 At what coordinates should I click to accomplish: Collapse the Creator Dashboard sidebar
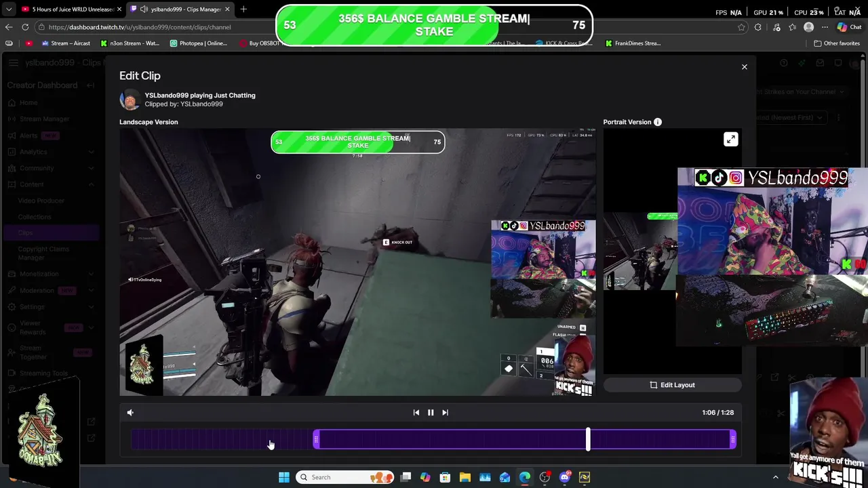pos(91,85)
